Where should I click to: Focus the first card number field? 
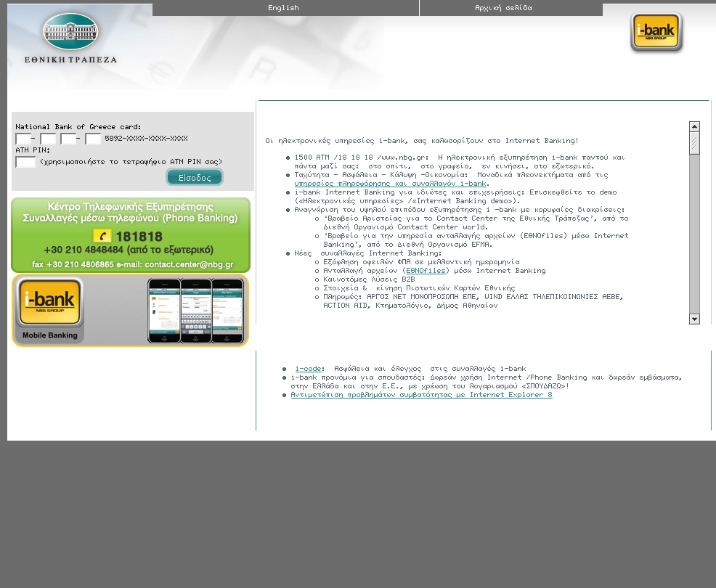tap(23, 139)
